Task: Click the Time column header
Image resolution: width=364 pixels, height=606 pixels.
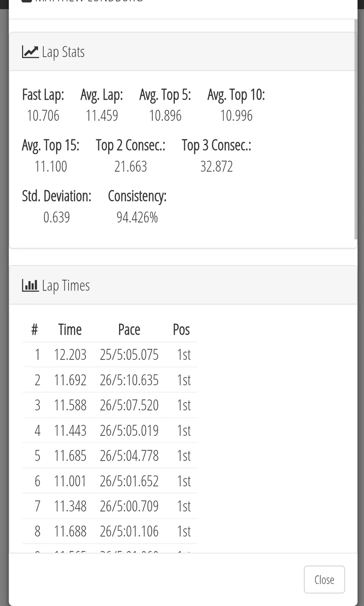Action: 70,329
